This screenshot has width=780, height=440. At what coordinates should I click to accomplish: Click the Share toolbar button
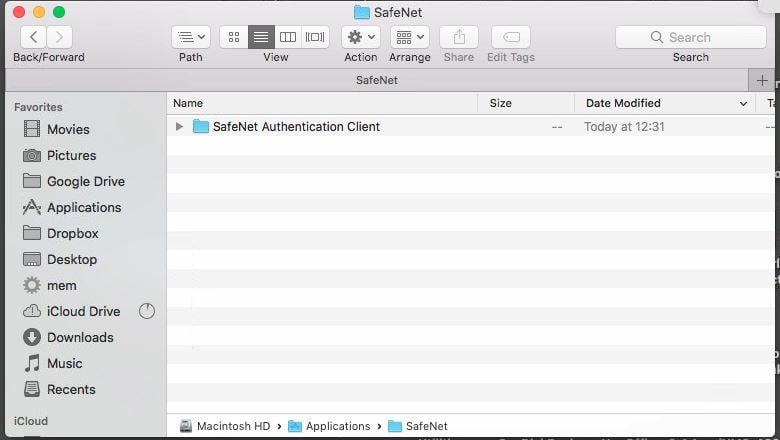pos(459,37)
